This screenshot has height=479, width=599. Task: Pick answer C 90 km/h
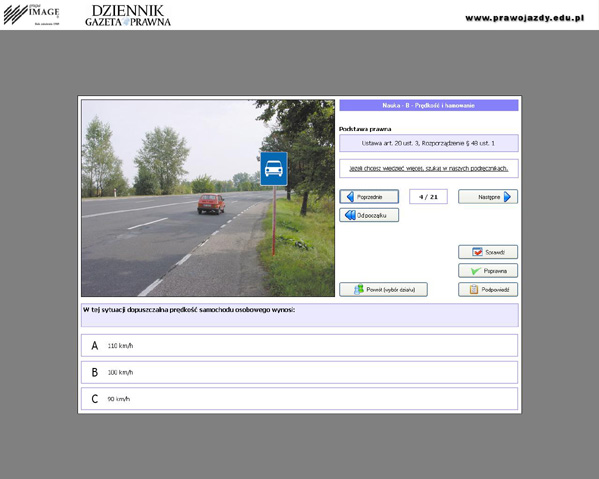(300, 399)
